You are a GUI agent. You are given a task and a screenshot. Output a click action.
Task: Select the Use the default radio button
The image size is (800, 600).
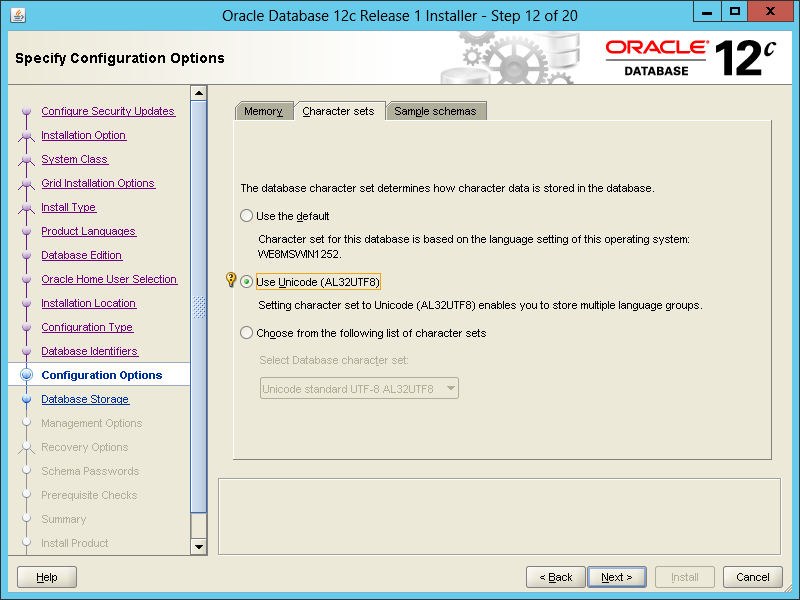click(x=246, y=216)
